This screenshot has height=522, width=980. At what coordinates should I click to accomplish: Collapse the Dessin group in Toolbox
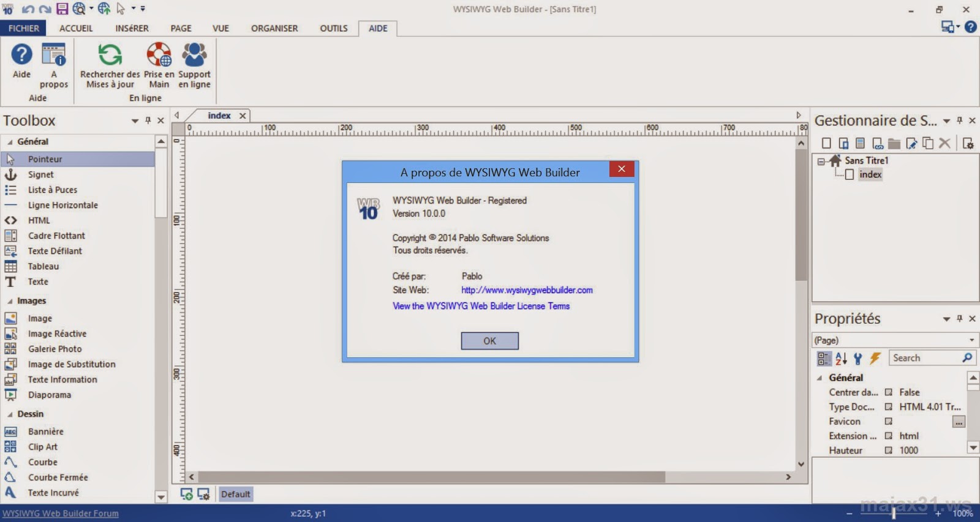tap(10, 414)
